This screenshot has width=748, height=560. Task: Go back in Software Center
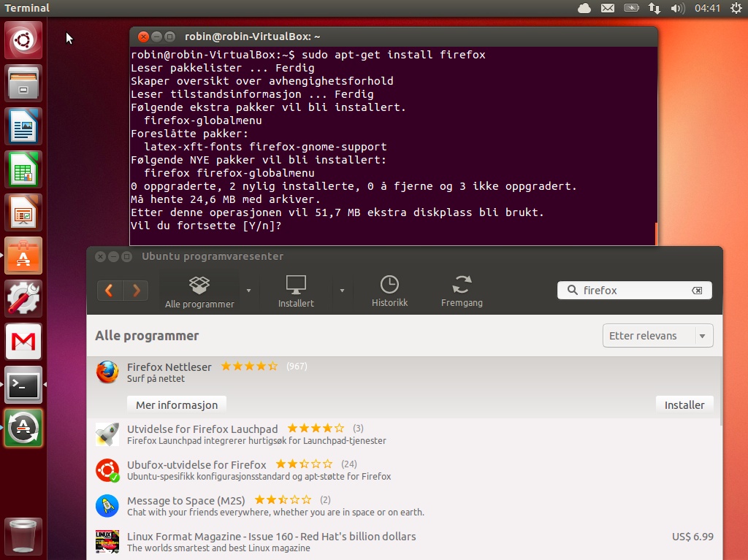pyautogui.click(x=110, y=290)
